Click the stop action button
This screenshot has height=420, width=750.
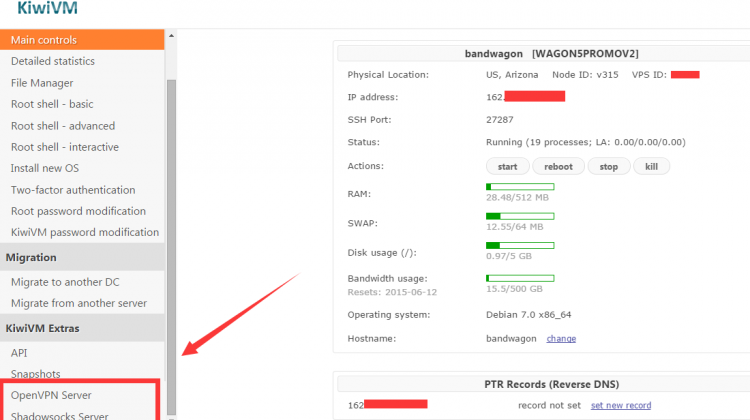pos(608,166)
